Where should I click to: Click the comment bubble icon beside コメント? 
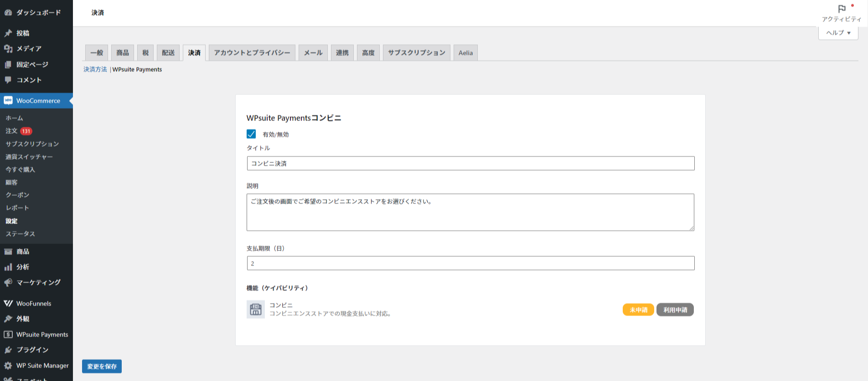tap(8, 80)
